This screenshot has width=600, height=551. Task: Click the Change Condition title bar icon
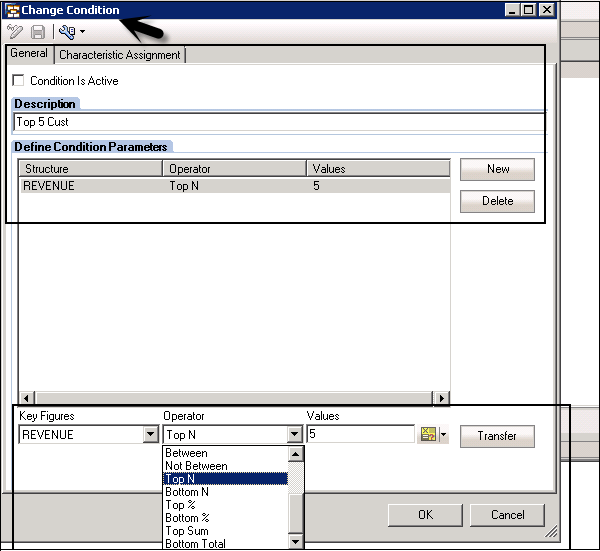tap(13, 10)
